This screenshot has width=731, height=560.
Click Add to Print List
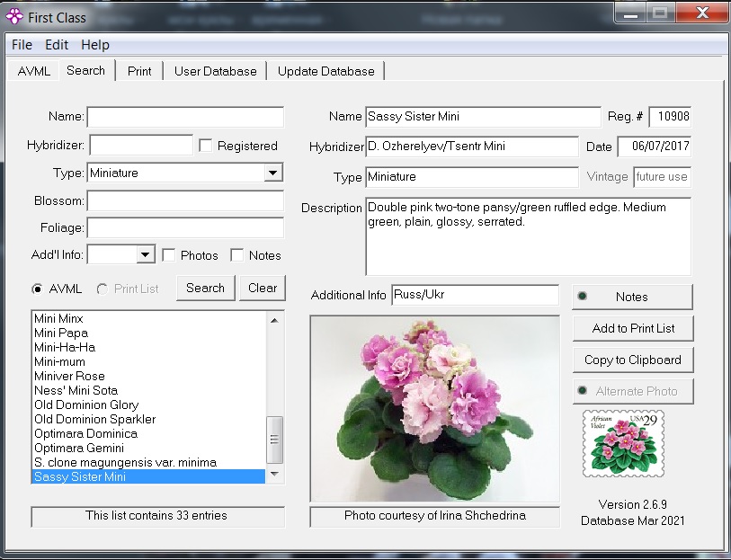[633, 328]
